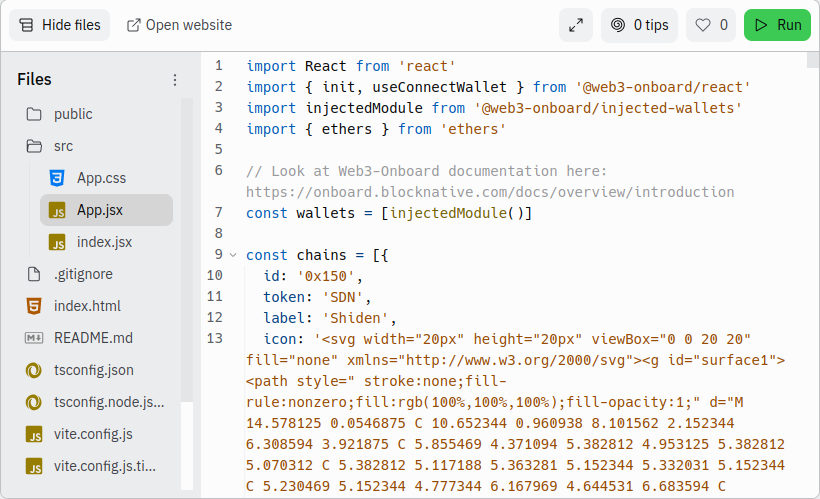The image size is (820, 499).
Task: Open index.jsx file
Action: [x=104, y=242]
